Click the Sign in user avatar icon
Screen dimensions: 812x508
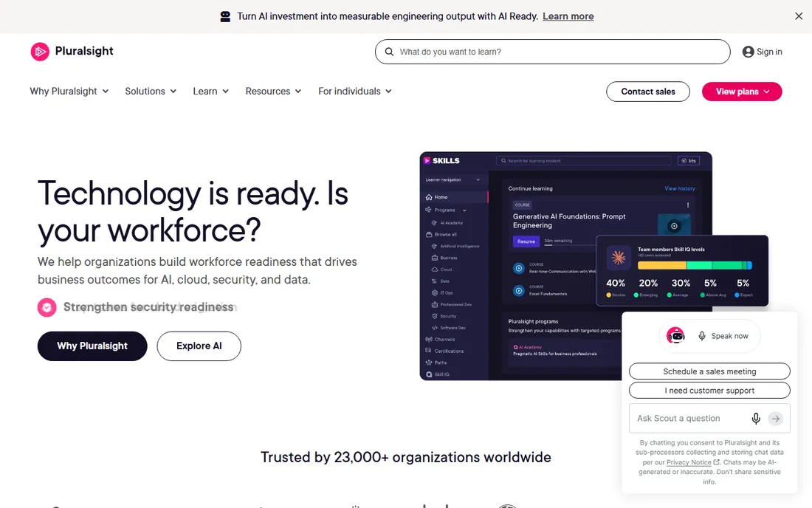point(748,52)
